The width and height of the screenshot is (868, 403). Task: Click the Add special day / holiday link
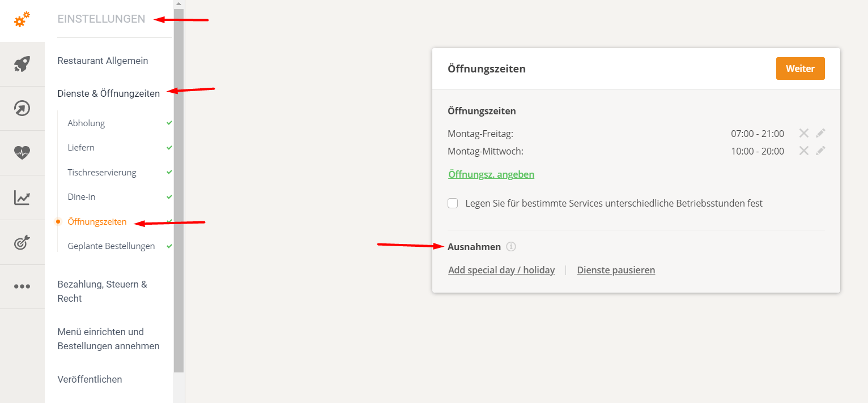click(x=501, y=270)
